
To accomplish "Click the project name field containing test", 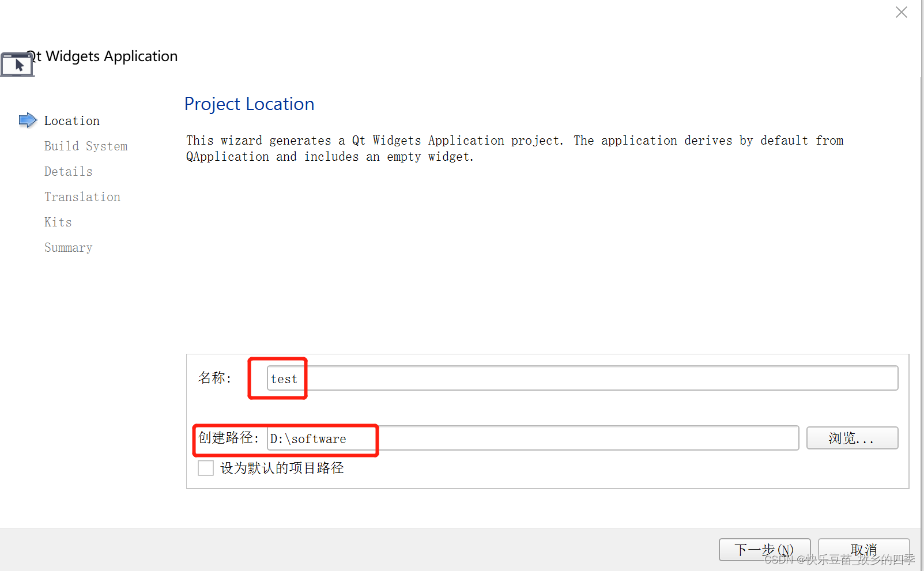I will pyautogui.click(x=582, y=378).
